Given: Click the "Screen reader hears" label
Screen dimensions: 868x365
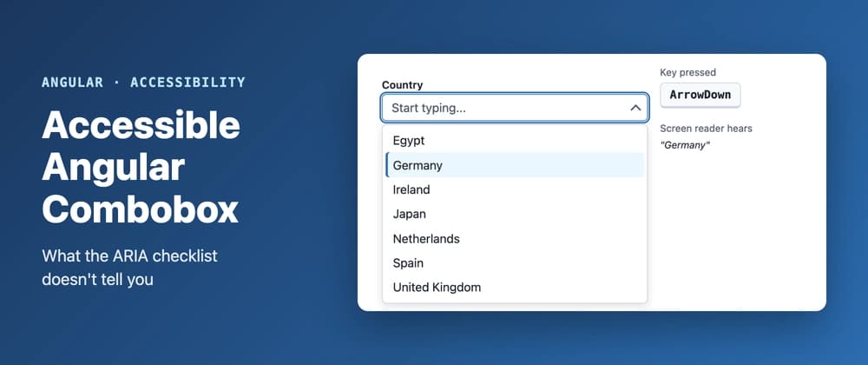Looking at the screenshot, I should (x=706, y=129).
